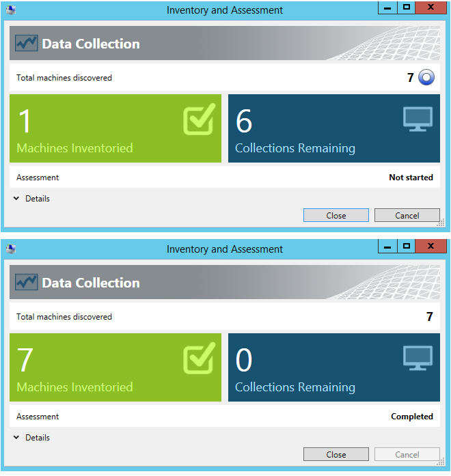
Task: Cancel the running inventory collection
Action: click(407, 215)
